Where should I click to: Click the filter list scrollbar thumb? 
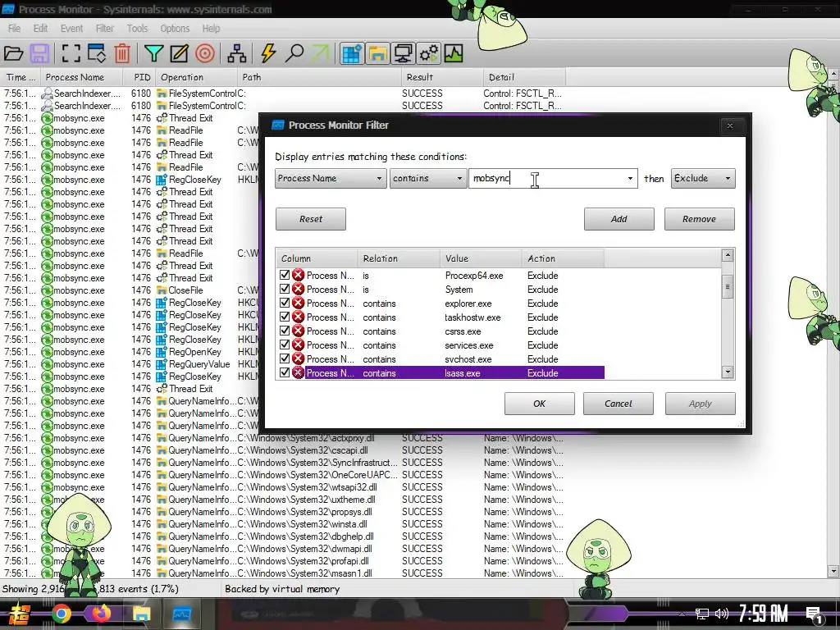728,286
